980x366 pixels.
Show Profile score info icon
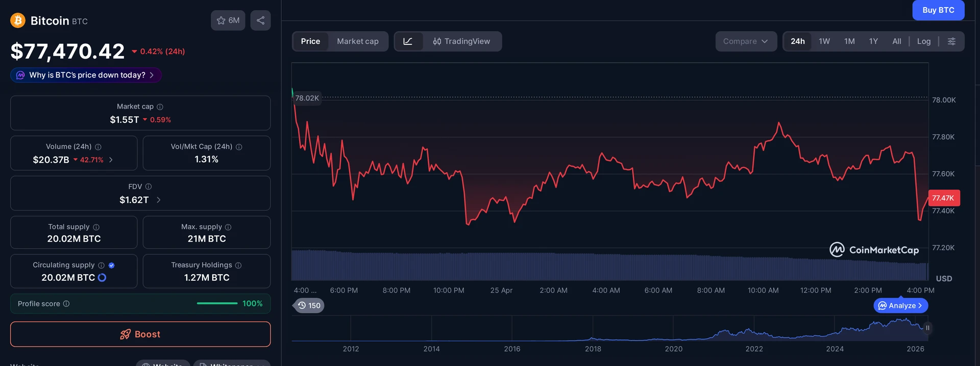[66, 304]
